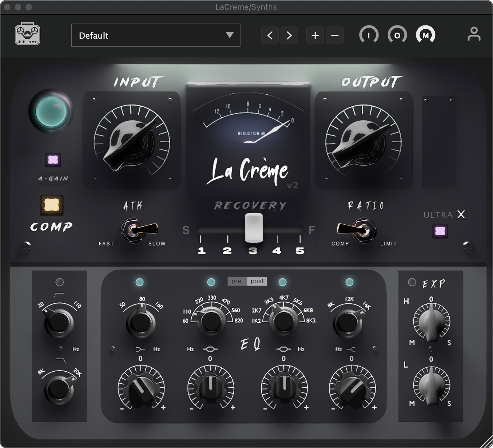Screen dimensions: 493x448
Task: Toggle the low shelf band LED
Action: (139, 282)
